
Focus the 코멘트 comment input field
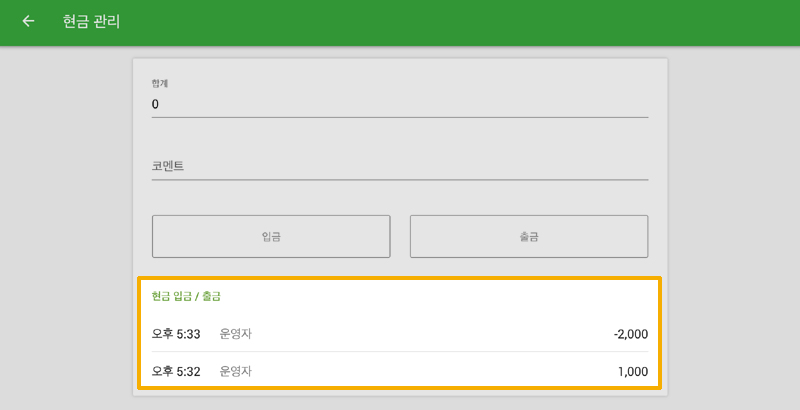point(400,166)
